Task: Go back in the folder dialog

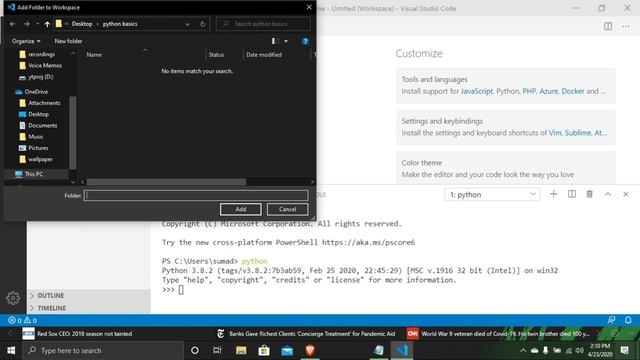Action: 13,24
